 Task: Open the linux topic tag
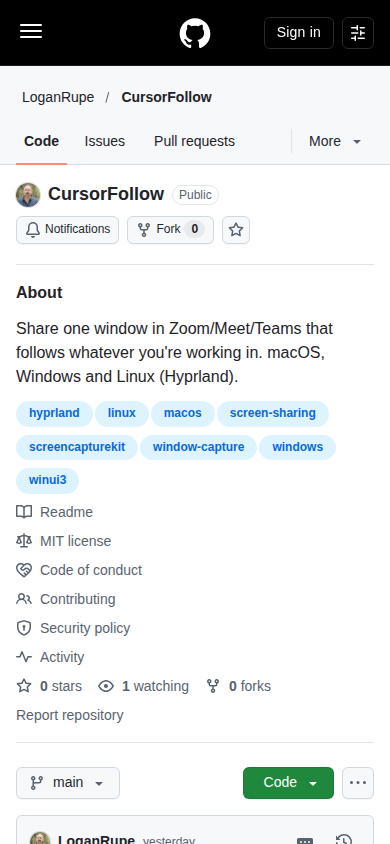tap(122, 413)
